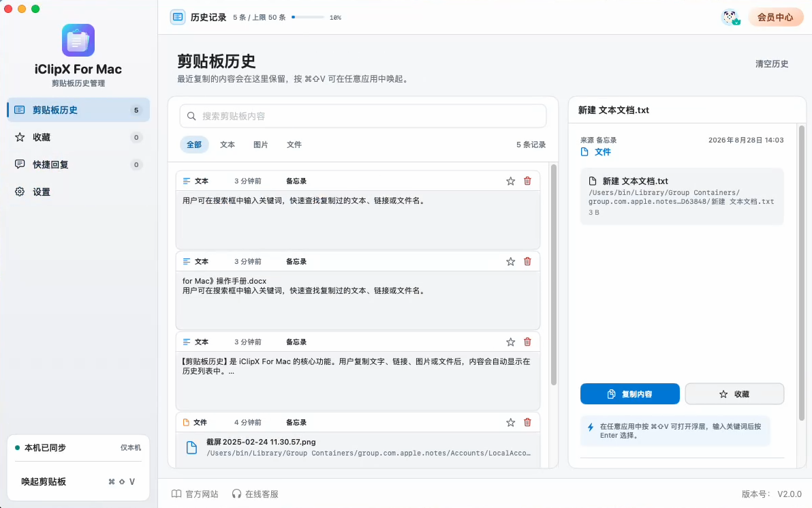Click the iClipX app logo in sidebar
The image size is (812, 508).
[78, 40]
